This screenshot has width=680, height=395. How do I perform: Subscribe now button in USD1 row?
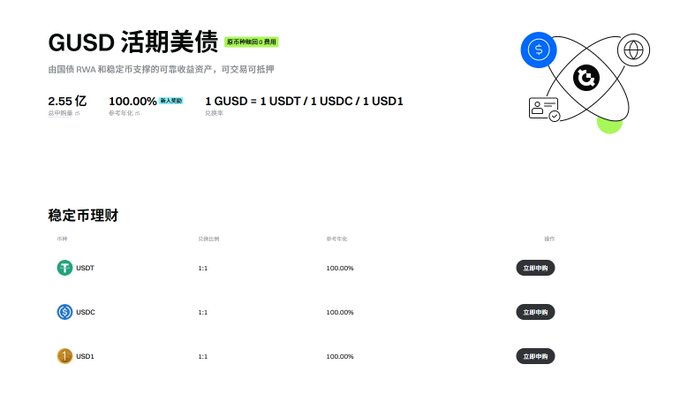click(x=535, y=356)
